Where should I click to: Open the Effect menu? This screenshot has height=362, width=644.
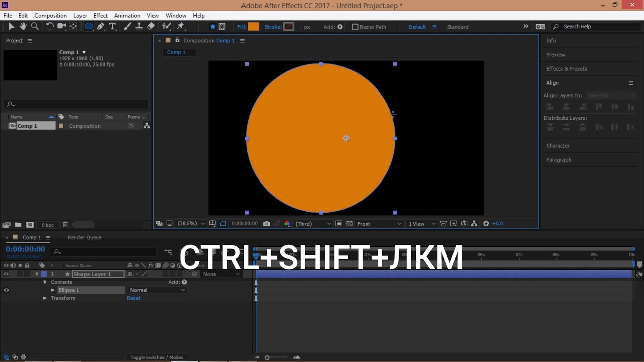click(x=100, y=16)
